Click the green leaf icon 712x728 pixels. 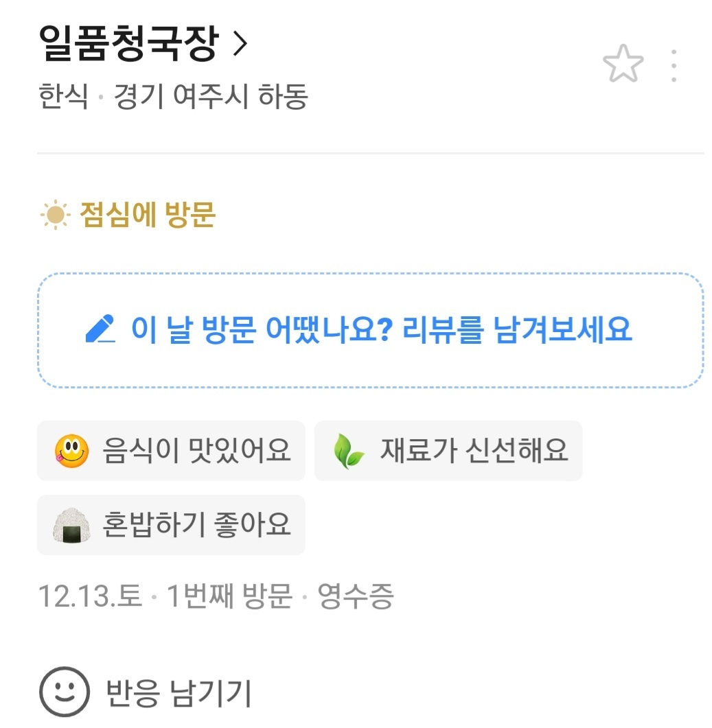coord(349,452)
